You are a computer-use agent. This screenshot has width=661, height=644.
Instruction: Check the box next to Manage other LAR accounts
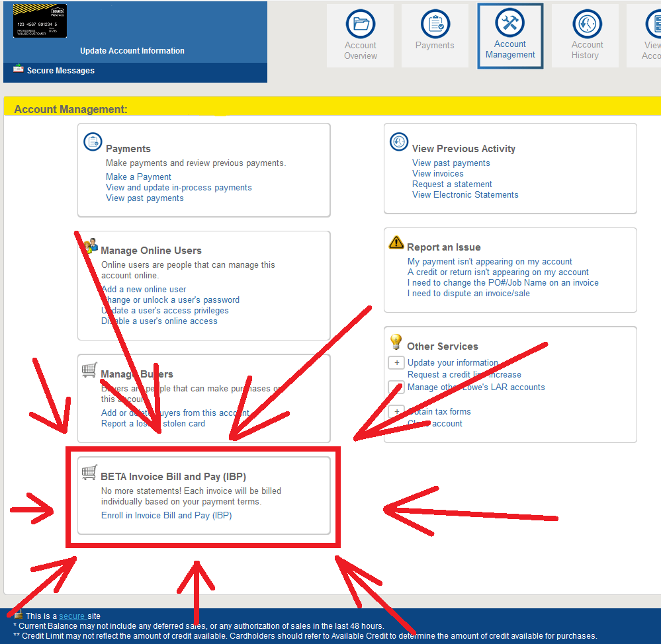click(x=396, y=387)
